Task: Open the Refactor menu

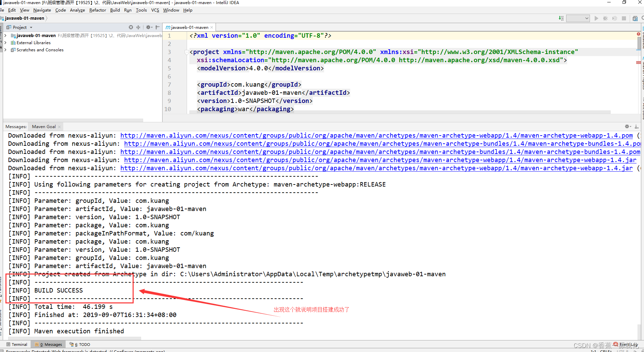Action: coord(98,10)
